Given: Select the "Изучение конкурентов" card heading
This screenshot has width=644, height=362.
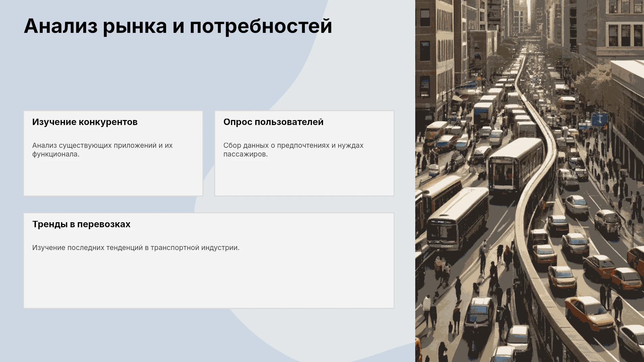Looking at the screenshot, I should (x=85, y=122).
